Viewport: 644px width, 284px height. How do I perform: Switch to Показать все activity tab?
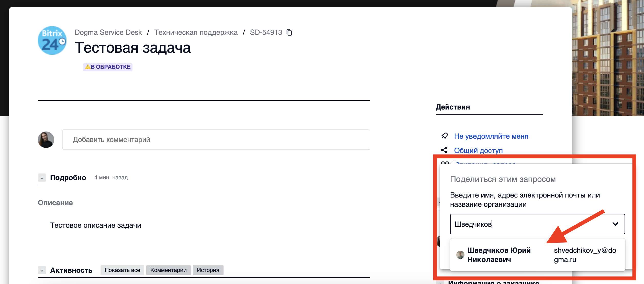click(x=122, y=270)
